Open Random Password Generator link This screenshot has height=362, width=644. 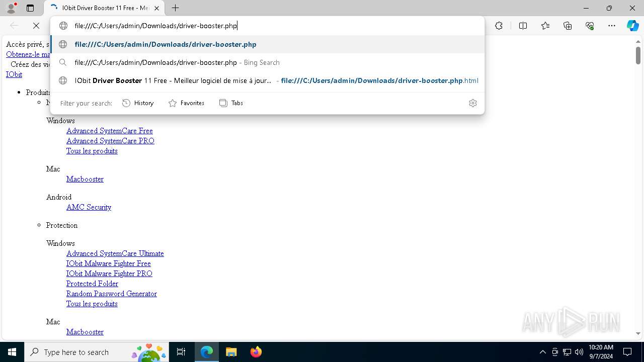[112, 294]
